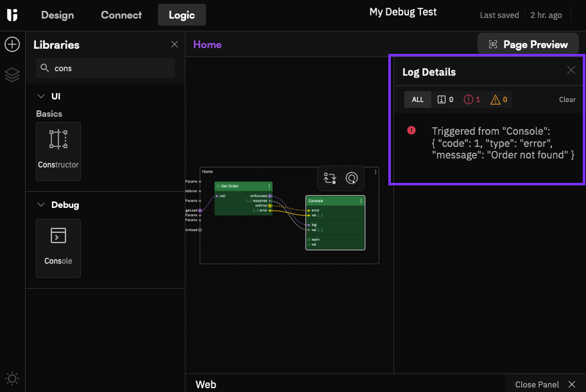Switch to the Design tab
The height and width of the screenshot is (392, 586).
pyautogui.click(x=57, y=15)
